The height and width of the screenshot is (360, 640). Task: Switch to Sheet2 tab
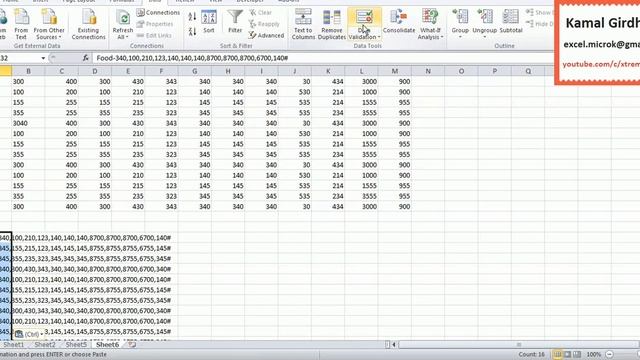coord(44,345)
